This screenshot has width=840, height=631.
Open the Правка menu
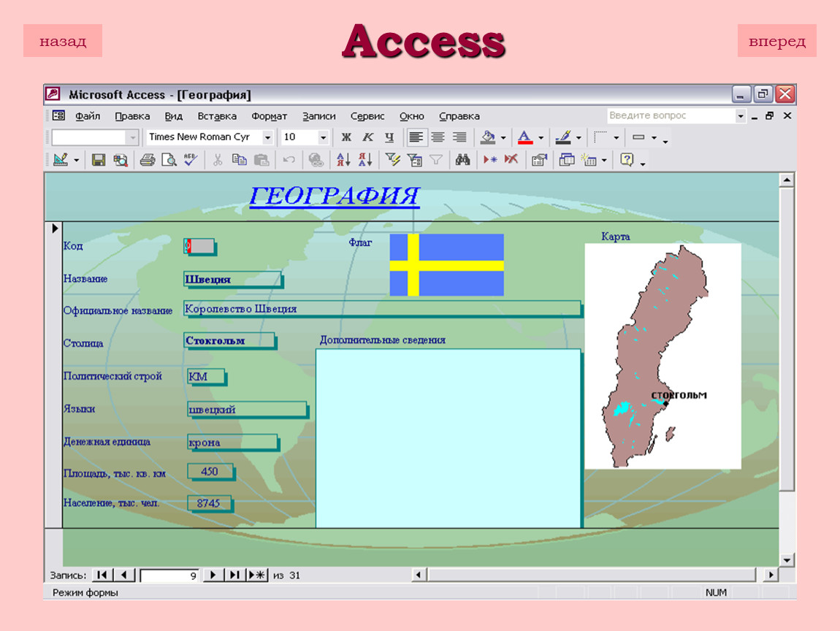[x=132, y=116]
